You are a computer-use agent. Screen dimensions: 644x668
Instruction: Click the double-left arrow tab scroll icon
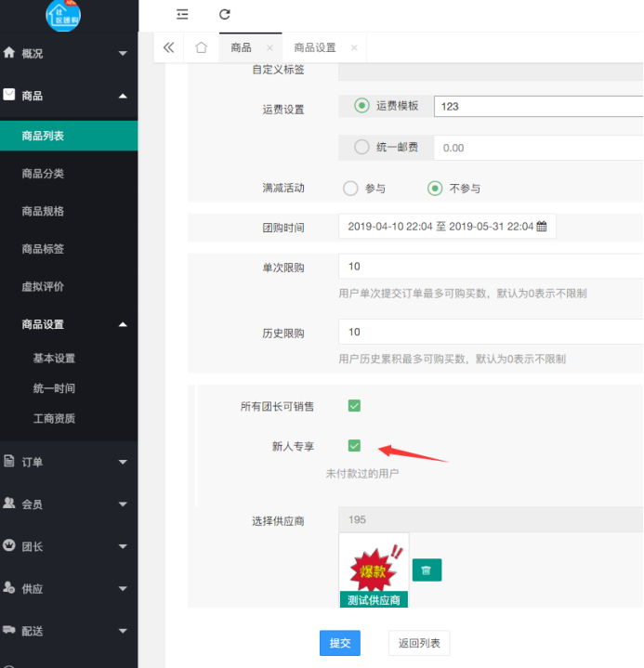[x=168, y=47]
